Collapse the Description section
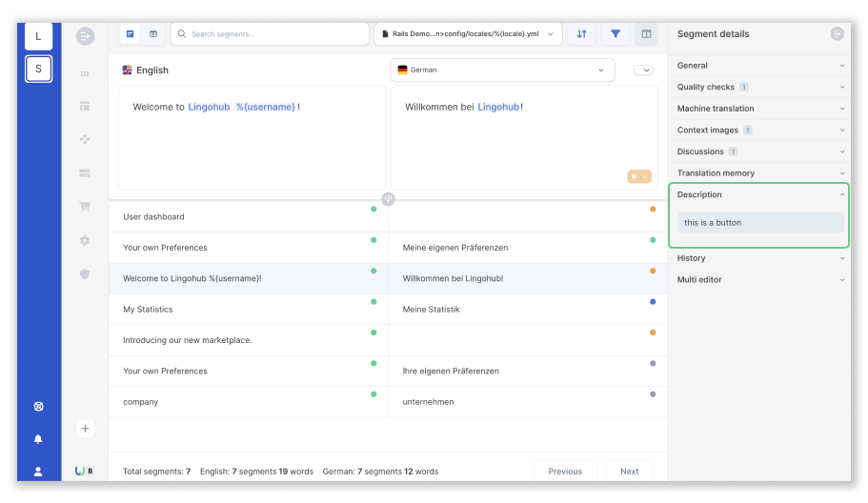This screenshot has height=503, width=868. tap(759, 194)
